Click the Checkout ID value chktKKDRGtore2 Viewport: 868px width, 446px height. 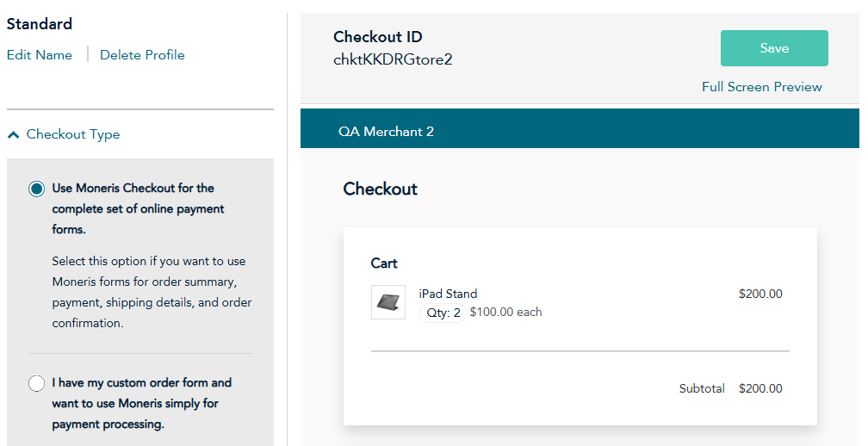[x=393, y=59]
